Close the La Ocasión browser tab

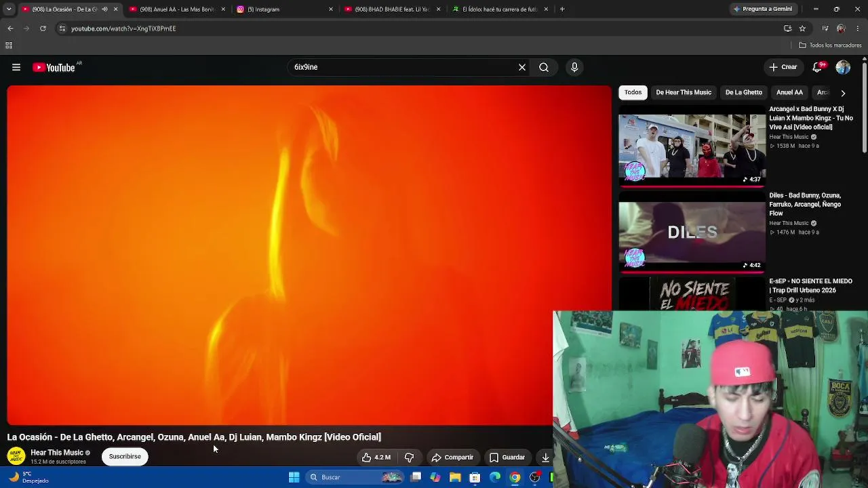click(115, 9)
